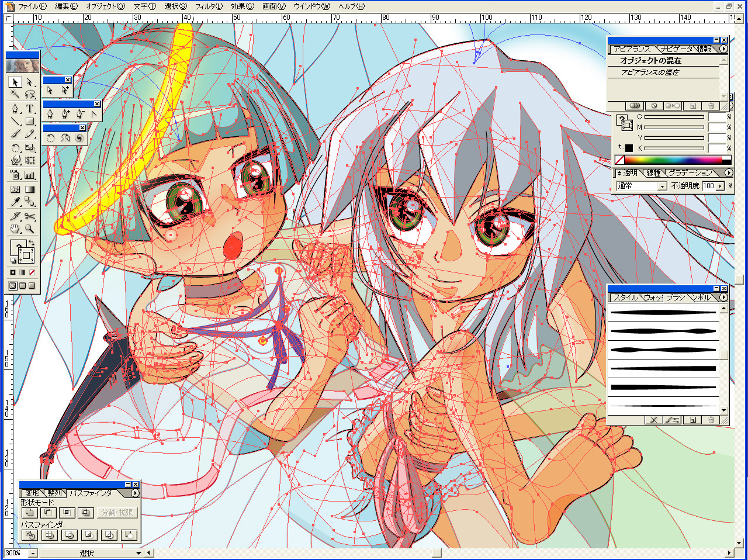
Task: Open the ファイル(F) menu
Action: pos(32,6)
